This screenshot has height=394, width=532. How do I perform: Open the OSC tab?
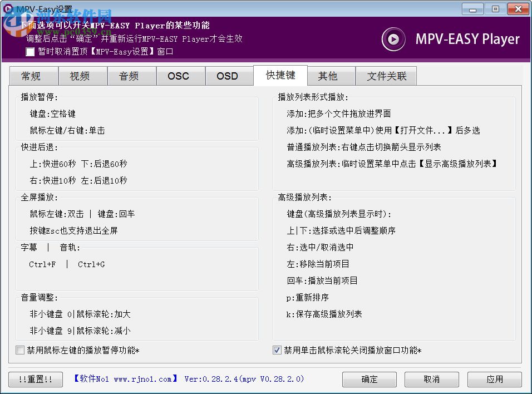[180, 76]
